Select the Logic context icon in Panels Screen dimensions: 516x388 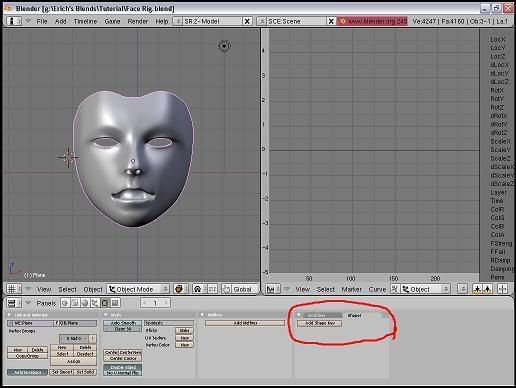coord(65,303)
